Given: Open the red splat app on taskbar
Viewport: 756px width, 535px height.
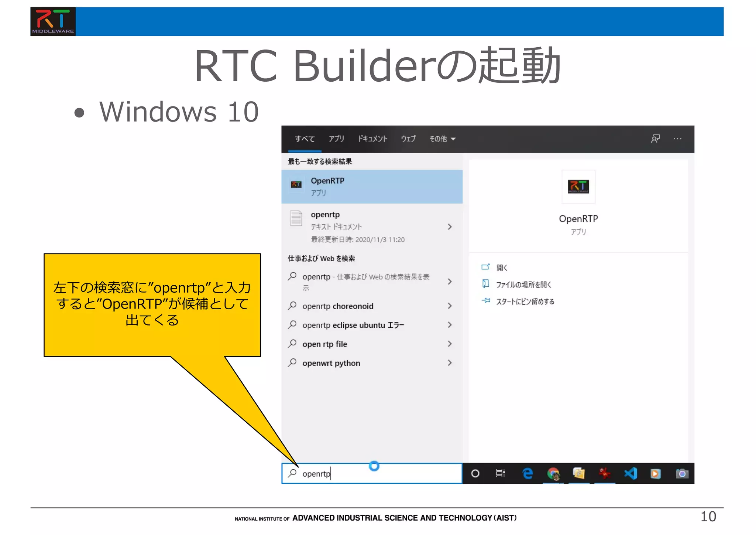Looking at the screenshot, I should [x=604, y=474].
